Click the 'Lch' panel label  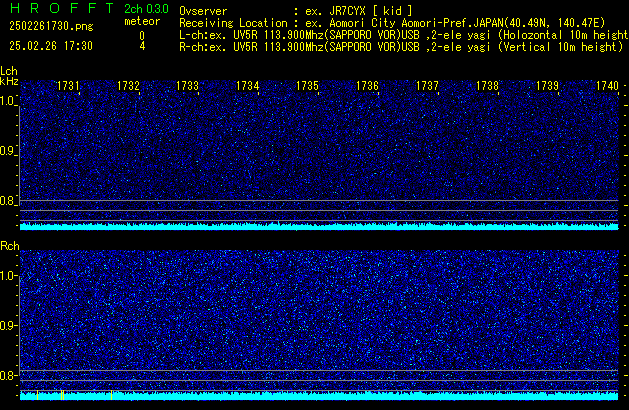(x=9, y=71)
